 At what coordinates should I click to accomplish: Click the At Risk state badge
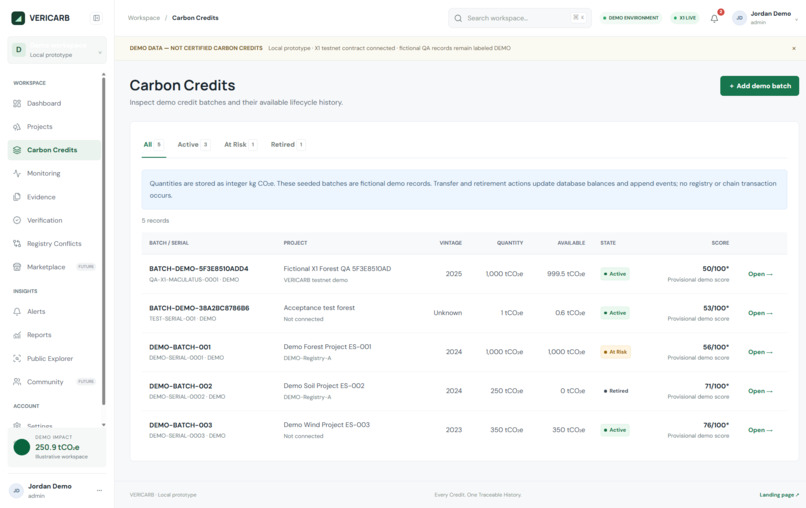pos(615,352)
